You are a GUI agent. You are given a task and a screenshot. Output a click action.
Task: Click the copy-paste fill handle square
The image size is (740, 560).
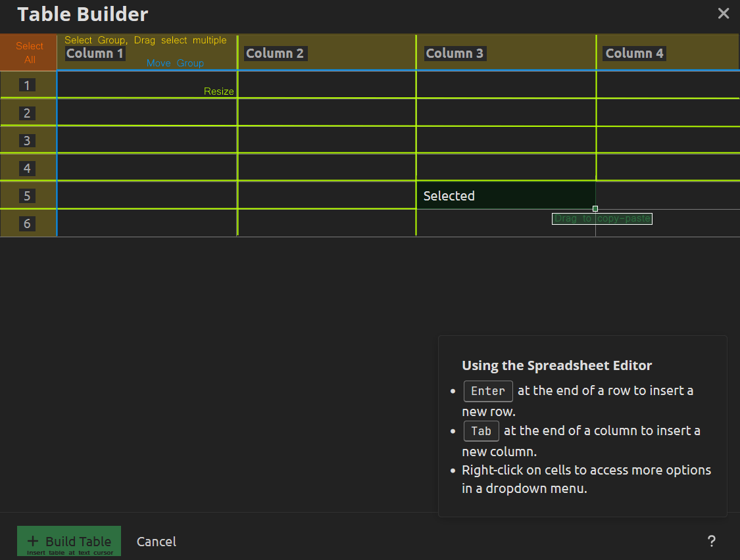click(x=595, y=208)
